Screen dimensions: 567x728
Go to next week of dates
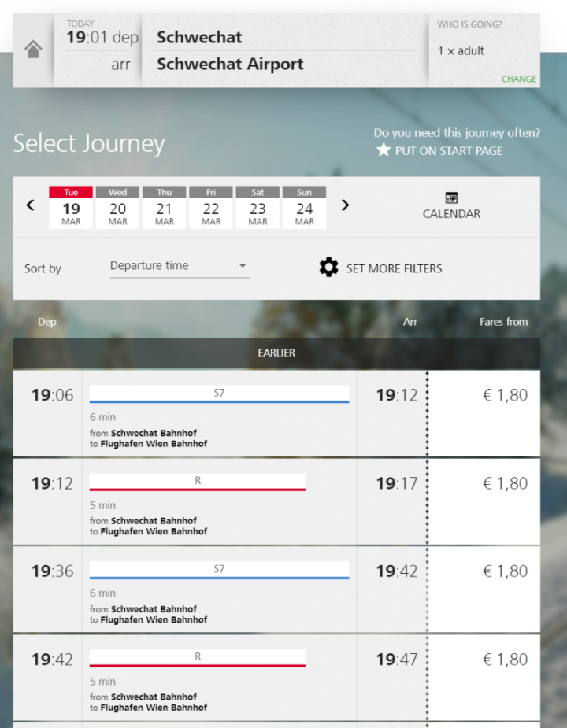[345, 205]
